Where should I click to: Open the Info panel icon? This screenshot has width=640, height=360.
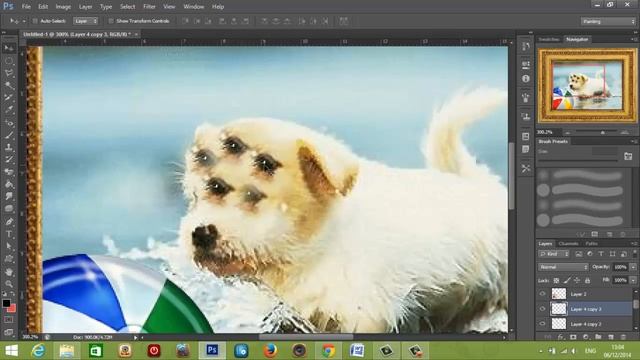point(526,78)
